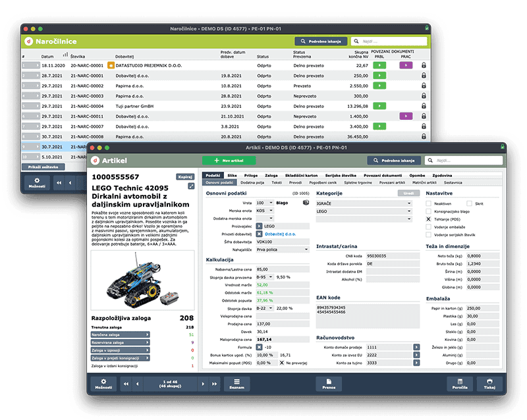Switch to the Zaloga tab
The height and width of the screenshot is (420, 527).
tap(271, 176)
